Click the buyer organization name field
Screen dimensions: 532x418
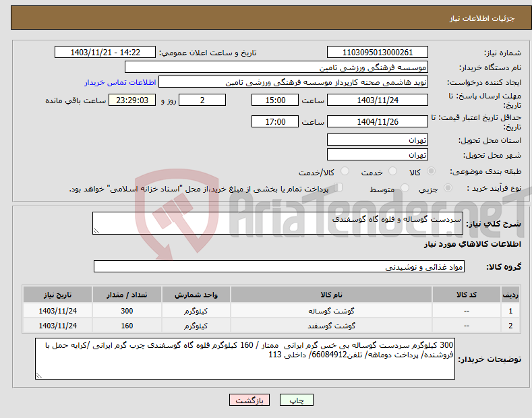click(x=276, y=67)
